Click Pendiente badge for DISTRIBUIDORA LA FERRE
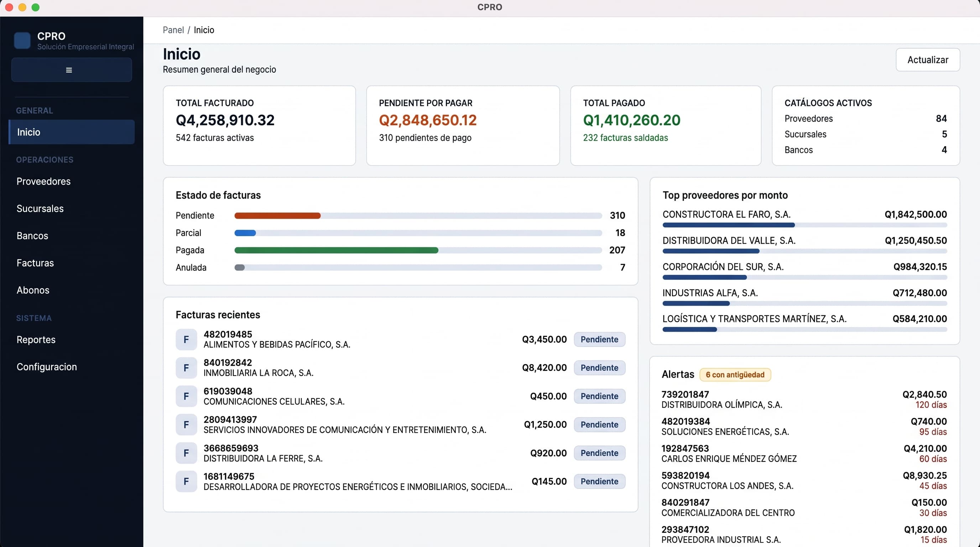The width and height of the screenshot is (980, 547). 599,453
